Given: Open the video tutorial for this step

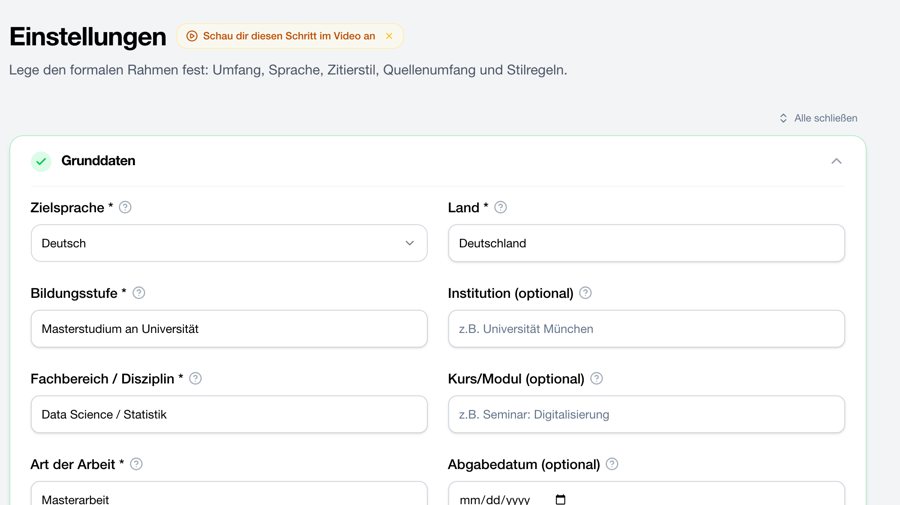Looking at the screenshot, I should [x=289, y=36].
